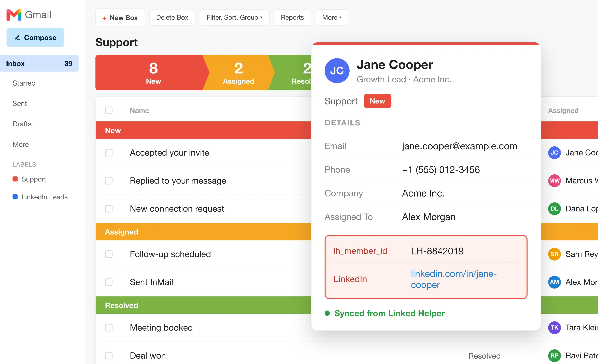Click the email jane.cooper@example.com

(459, 146)
